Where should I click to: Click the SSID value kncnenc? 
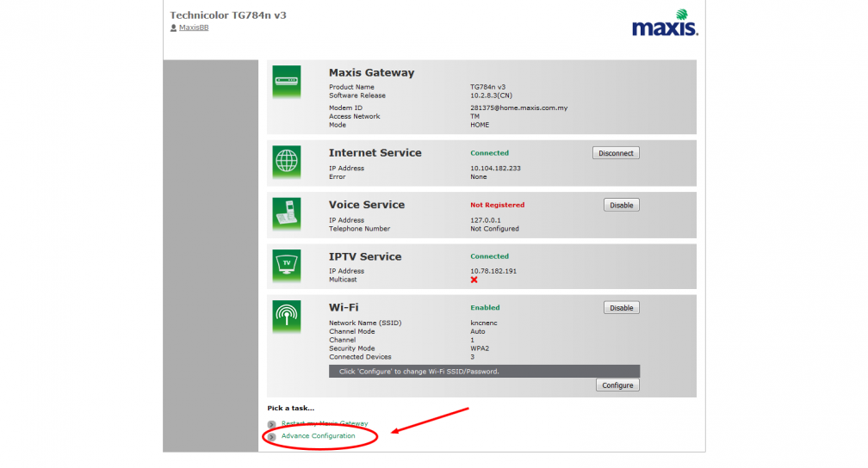(484, 323)
